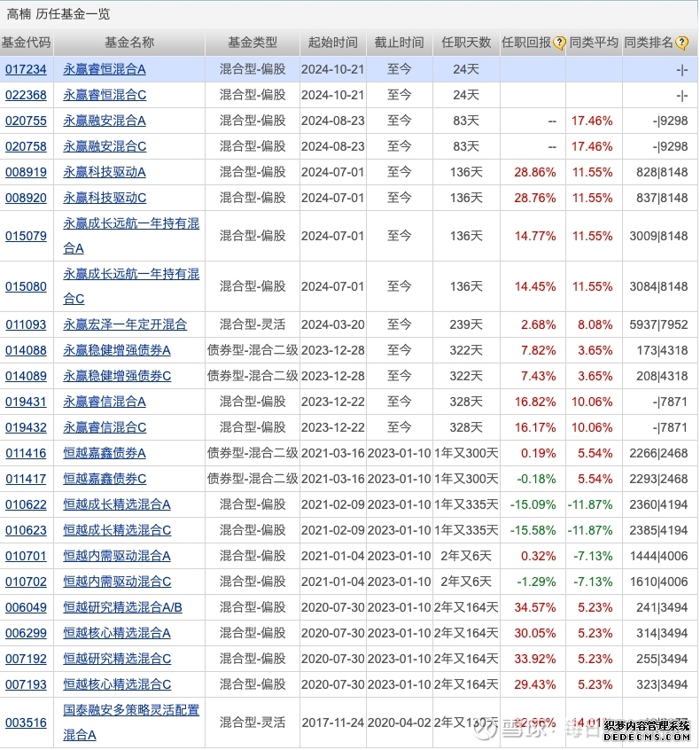
Task: Open 恒越研究精选混合A/B fund page
Action: coord(122,608)
